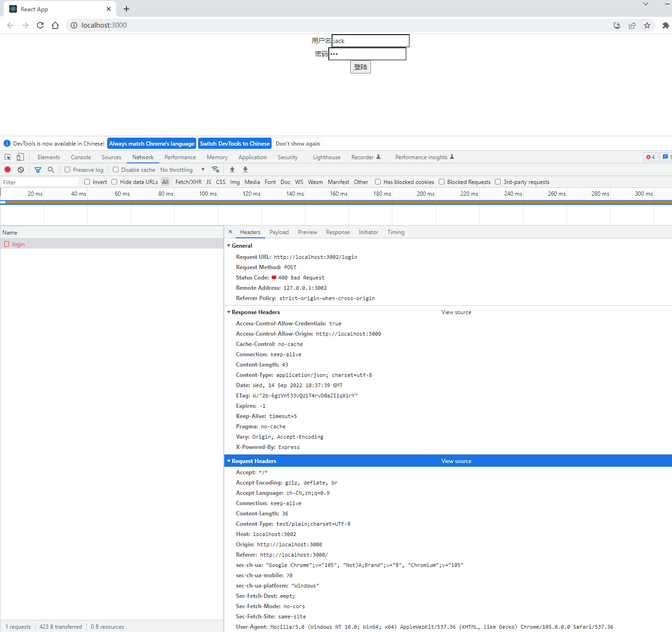Viewport: 672px width, 632px height.
Task: Click the Name column header
Action: click(112, 232)
